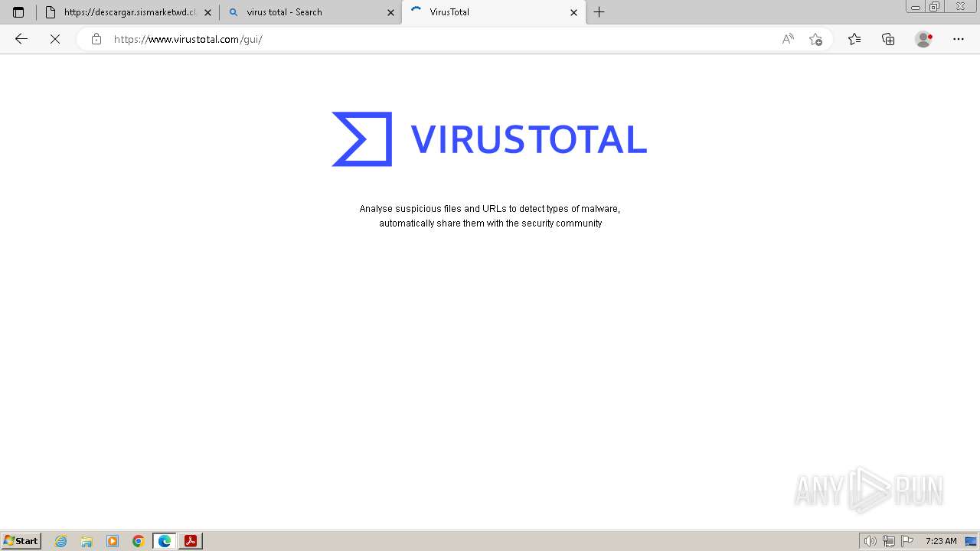Screen dimensions: 980x551
Task: Open File Explorer from taskbar
Action: tap(87, 541)
